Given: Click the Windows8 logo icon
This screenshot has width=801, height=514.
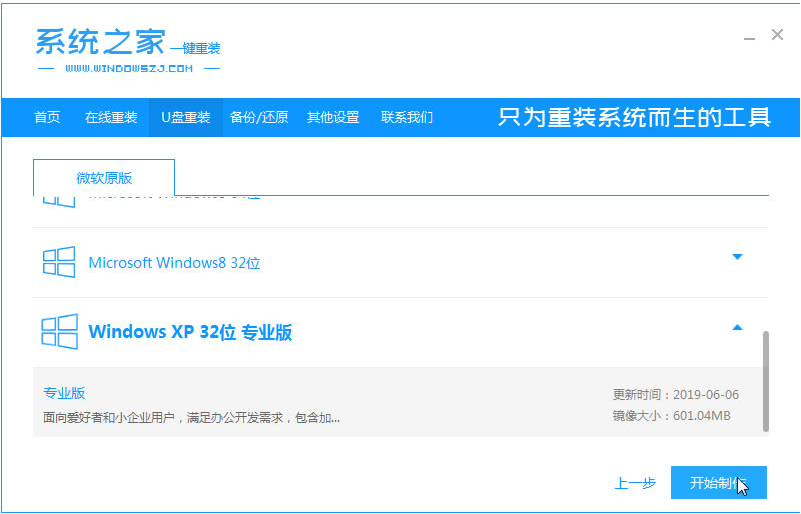Looking at the screenshot, I should coord(59,262).
